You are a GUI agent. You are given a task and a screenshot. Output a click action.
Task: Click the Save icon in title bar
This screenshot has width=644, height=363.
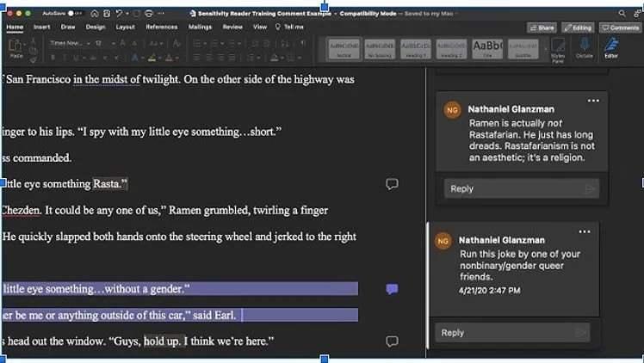[107, 14]
